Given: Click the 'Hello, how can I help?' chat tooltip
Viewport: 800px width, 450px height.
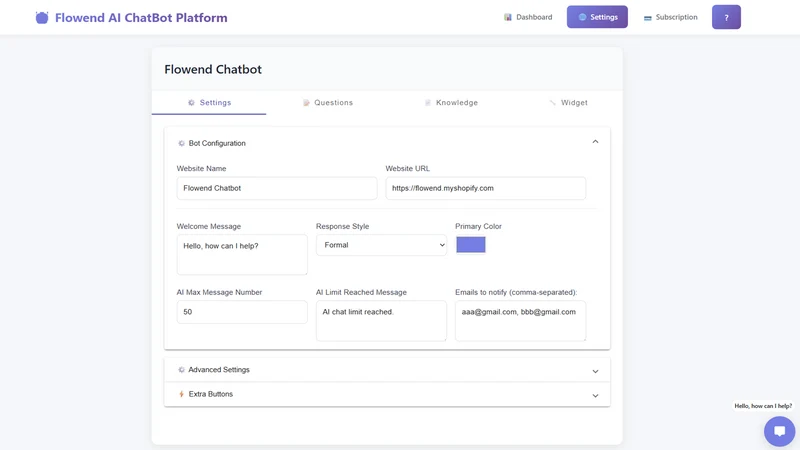Looking at the screenshot, I should coord(763,406).
